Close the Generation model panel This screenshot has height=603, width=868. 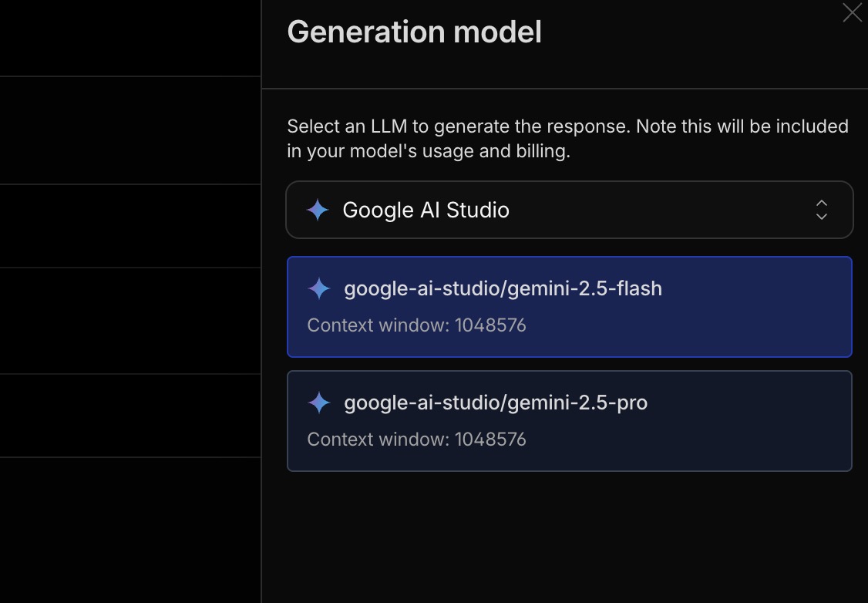click(x=853, y=12)
